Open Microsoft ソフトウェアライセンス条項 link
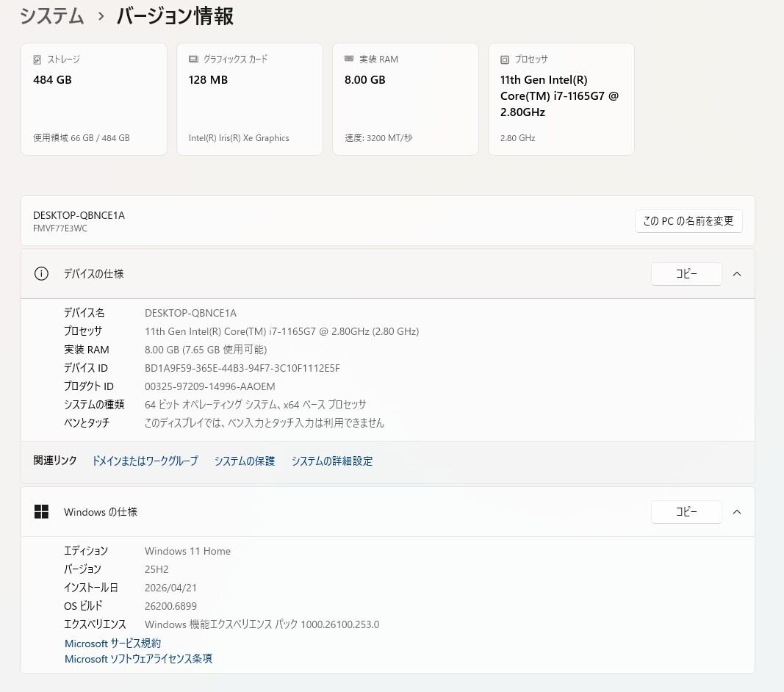The height and width of the screenshot is (692, 784). pos(138,659)
